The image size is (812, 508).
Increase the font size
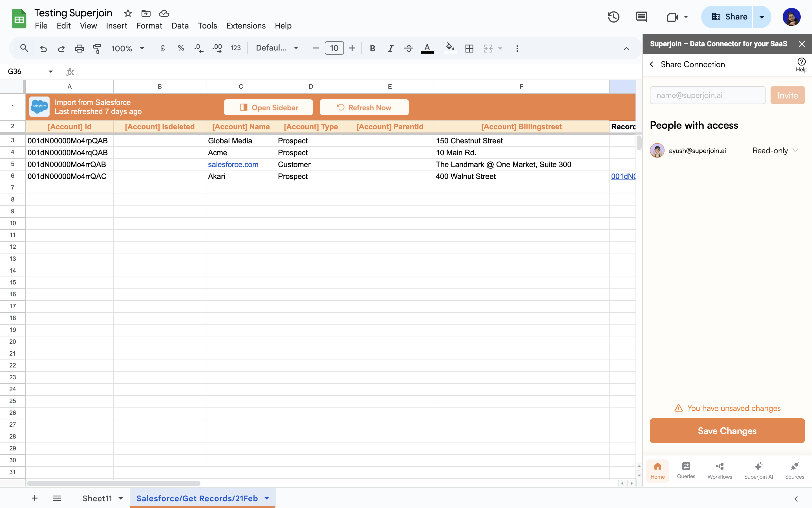pos(352,48)
